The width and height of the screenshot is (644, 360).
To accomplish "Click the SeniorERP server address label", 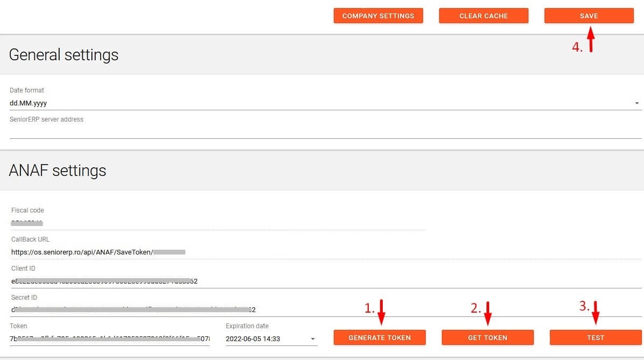I will 46,119.
